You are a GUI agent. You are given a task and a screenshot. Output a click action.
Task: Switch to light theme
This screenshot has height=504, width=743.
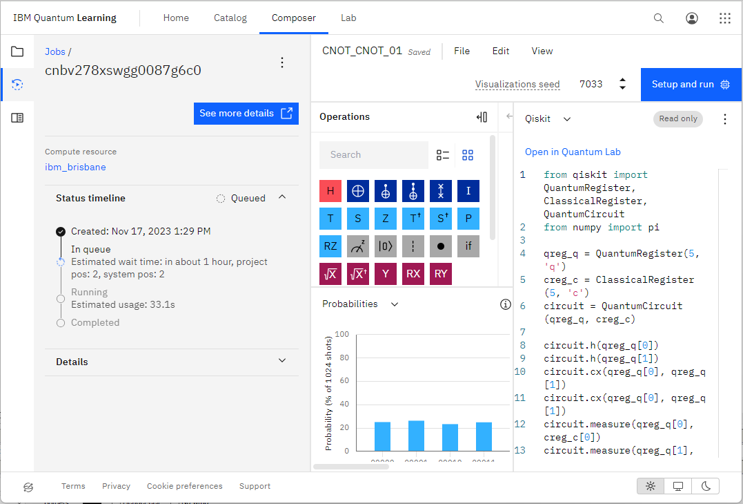pos(651,487)
